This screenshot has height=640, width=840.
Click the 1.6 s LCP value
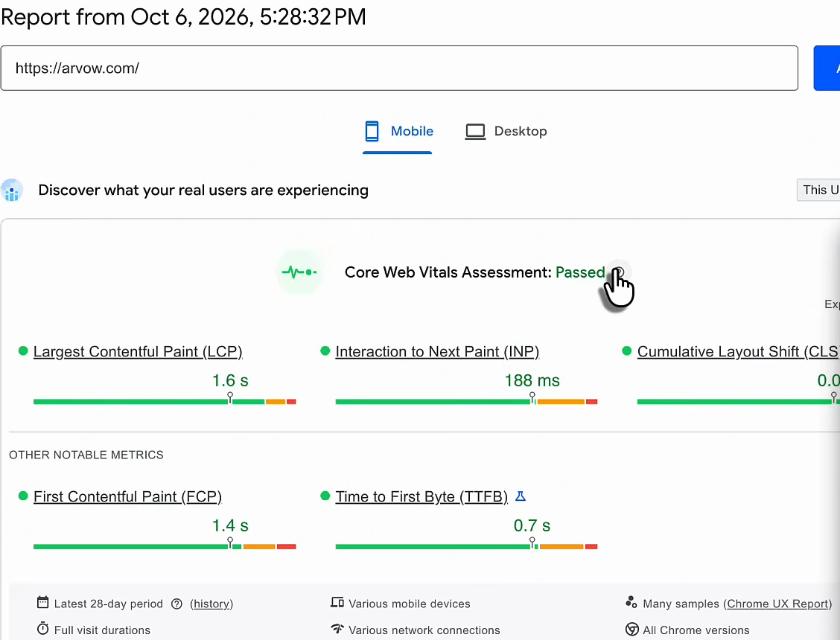point(230,381)
